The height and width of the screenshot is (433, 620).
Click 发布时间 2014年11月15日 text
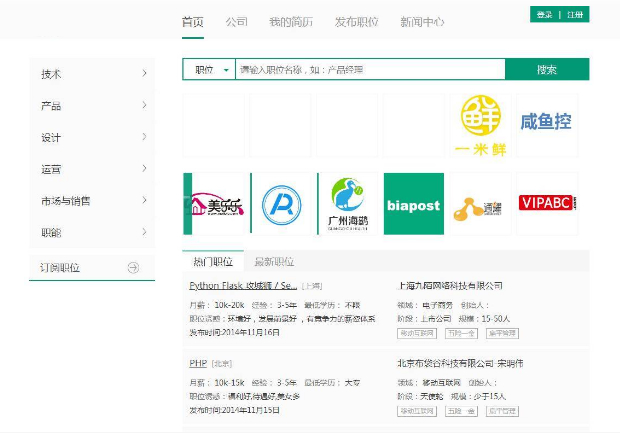click(234, 410)
